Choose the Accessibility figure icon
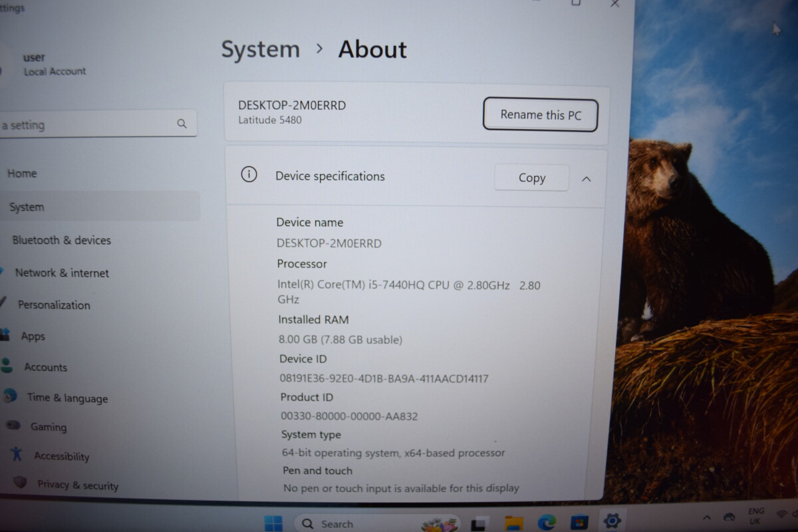The width and height of the screenshot is (798, 532). pyautogui.click(x=17, y=454)
